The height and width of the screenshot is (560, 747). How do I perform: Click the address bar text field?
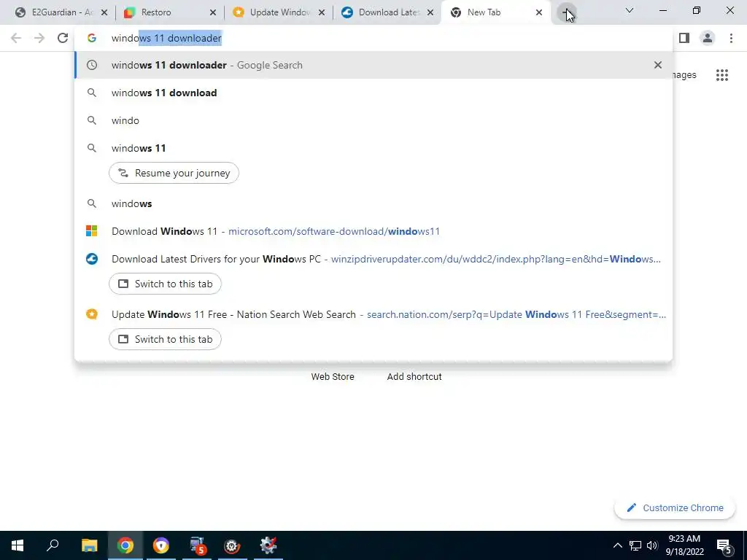pyautogui.click(x=373, y=38)
